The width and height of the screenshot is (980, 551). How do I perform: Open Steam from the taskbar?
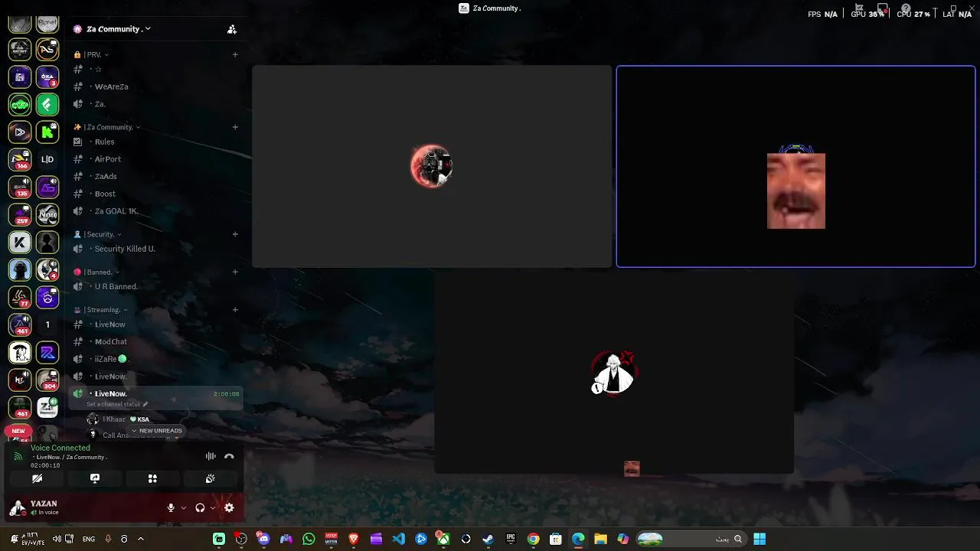(x=488, y=539)
